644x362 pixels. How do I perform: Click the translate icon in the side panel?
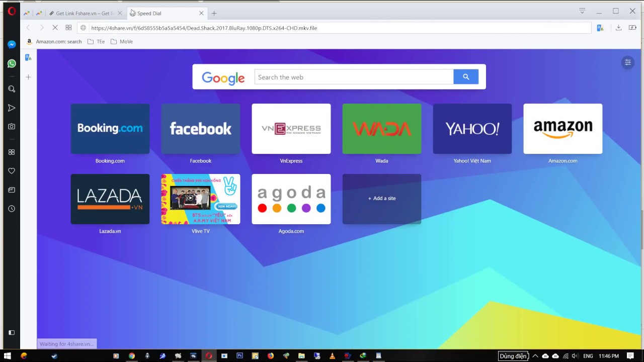pos(28,57)
